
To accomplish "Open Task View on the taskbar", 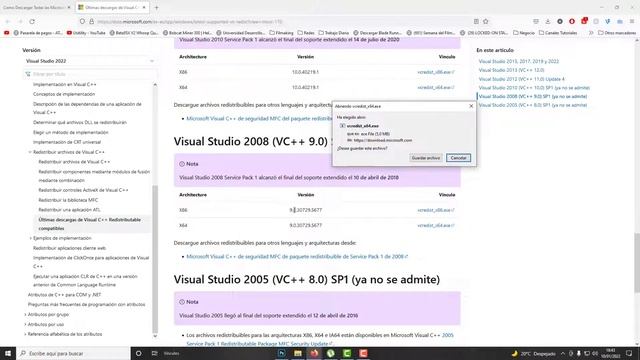I will tap(154, 353).
